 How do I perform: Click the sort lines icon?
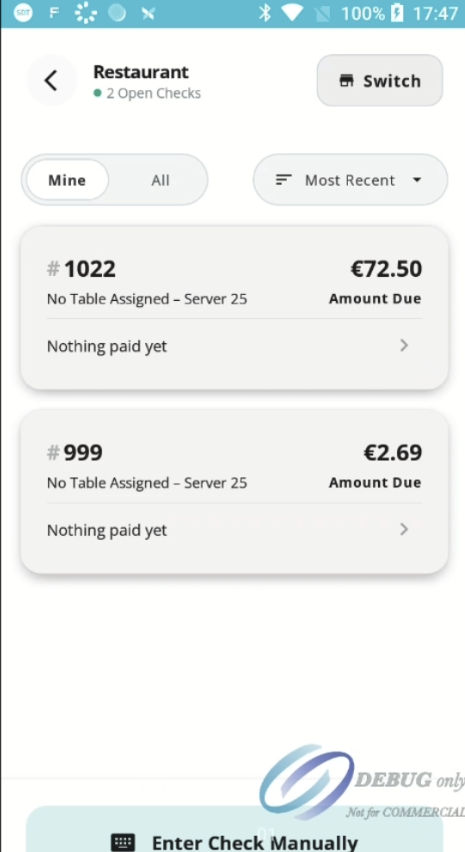pyautogui.click(x=284, y=180)
